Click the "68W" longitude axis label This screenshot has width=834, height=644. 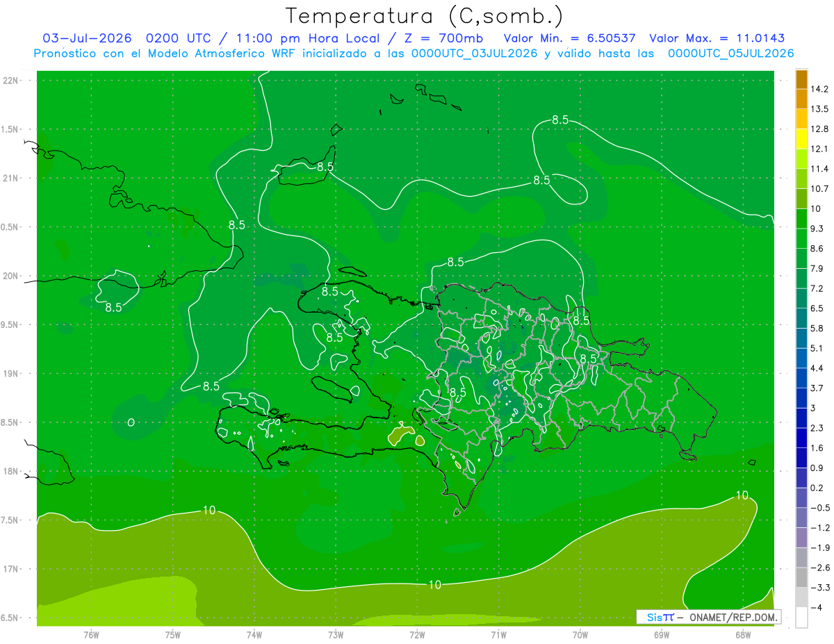(743, 634)
